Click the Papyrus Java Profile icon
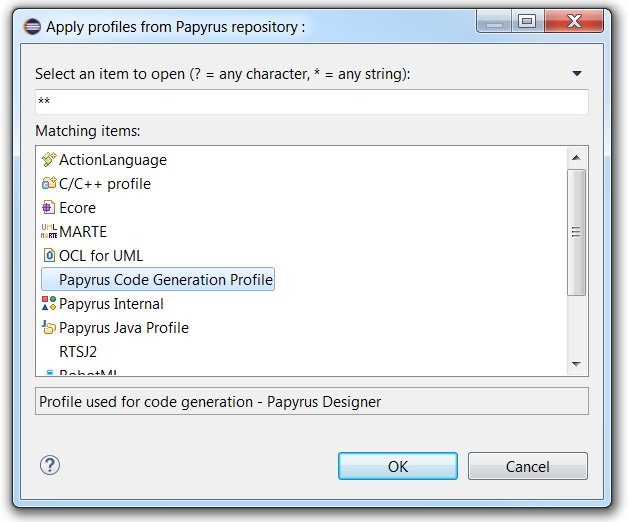This screenshot has width=630, height=522. [49, 328]
